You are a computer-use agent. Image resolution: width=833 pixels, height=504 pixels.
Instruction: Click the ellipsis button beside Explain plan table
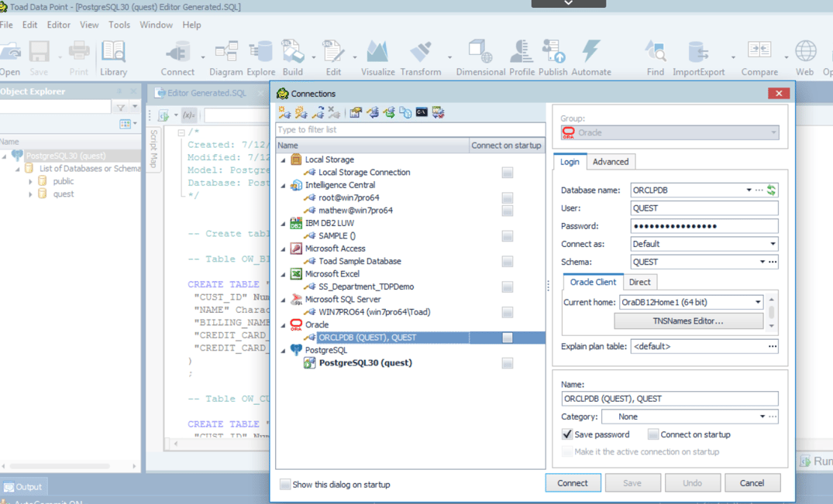(773, 346)
